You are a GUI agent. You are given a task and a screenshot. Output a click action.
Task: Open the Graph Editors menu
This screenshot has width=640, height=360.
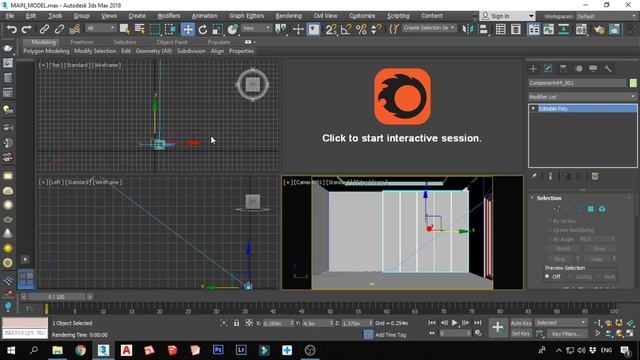coord(247,16)
